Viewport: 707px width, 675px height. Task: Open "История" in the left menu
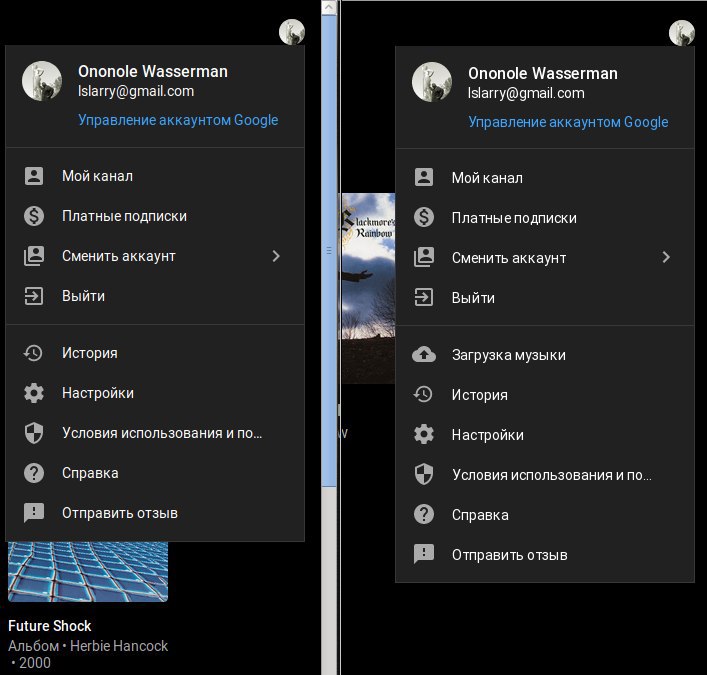[x=155, y=353]
